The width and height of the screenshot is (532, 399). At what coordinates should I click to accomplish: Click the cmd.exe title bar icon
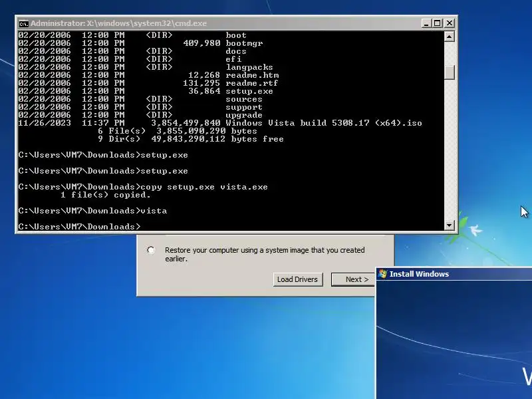[x=23, y=24]
